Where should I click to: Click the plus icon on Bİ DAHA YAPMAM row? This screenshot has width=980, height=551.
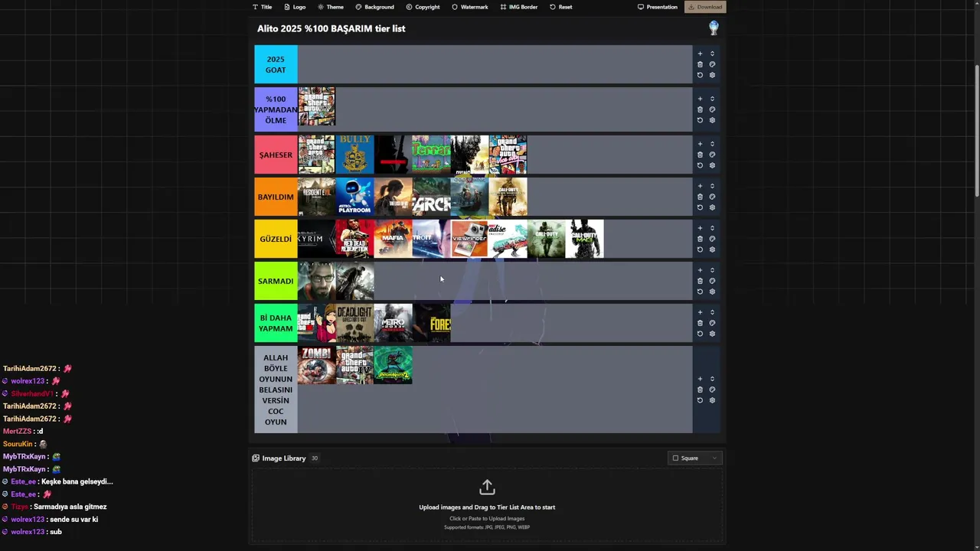pyautogui.click(x=700, y=312)
